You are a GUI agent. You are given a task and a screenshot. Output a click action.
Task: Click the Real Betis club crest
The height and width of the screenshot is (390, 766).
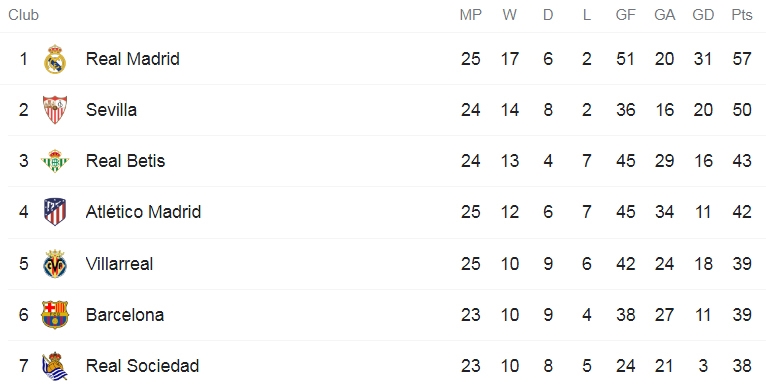(x=55, y=161)
